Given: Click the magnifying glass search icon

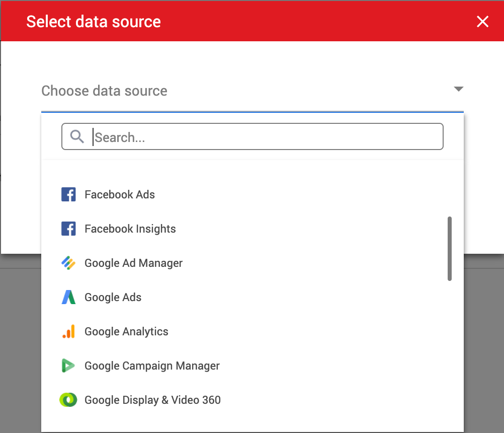Looking at the screenshot, I should click(x=77, y=136).
